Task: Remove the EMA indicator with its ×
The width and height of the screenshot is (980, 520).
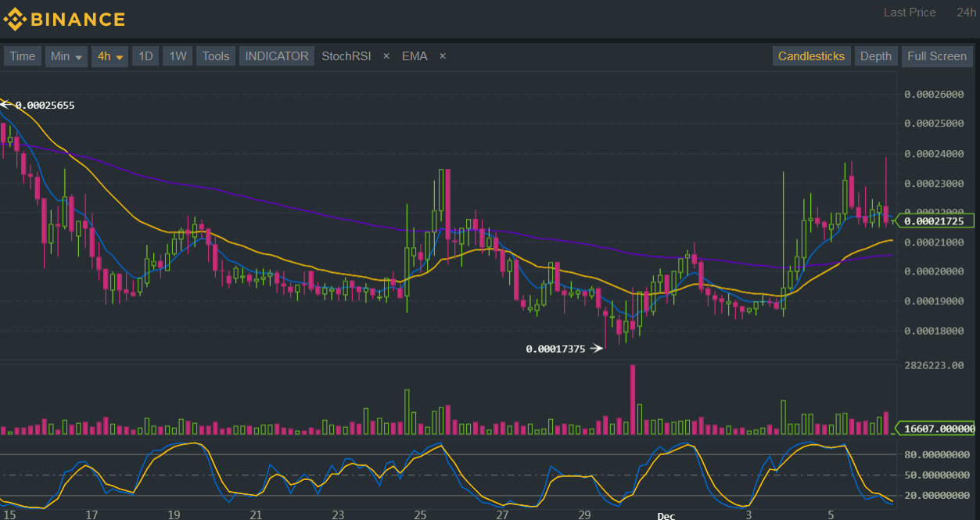Action: [443, 56]
